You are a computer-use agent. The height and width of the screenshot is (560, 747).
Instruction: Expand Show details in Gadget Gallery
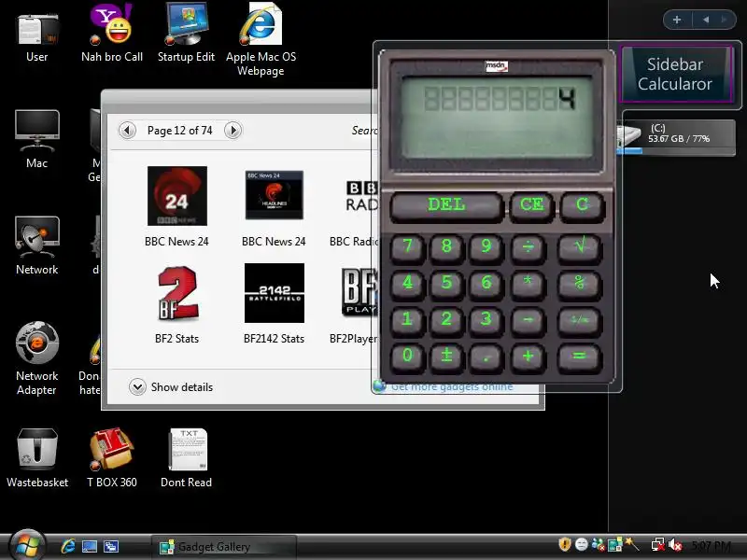(x=171, y=387)
